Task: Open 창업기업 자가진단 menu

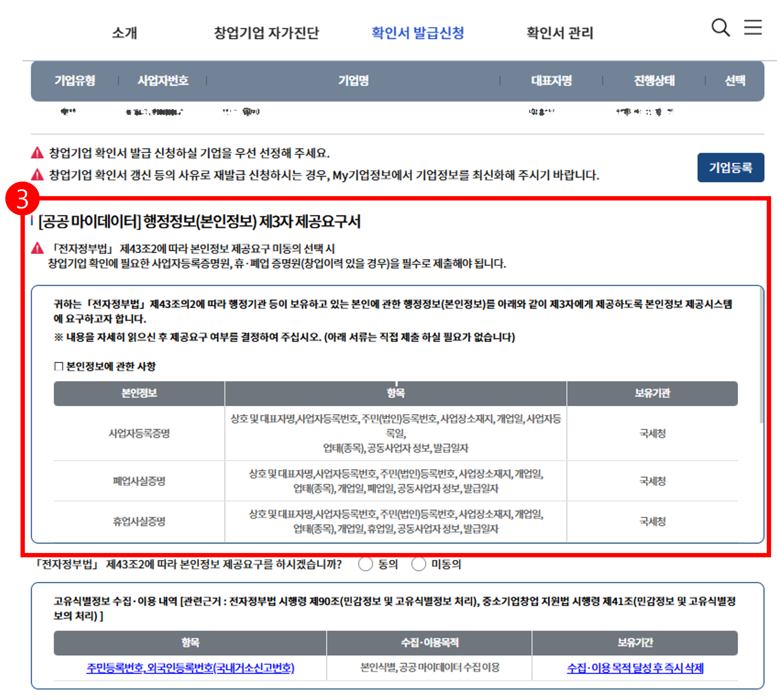Action: click(266, 33)
